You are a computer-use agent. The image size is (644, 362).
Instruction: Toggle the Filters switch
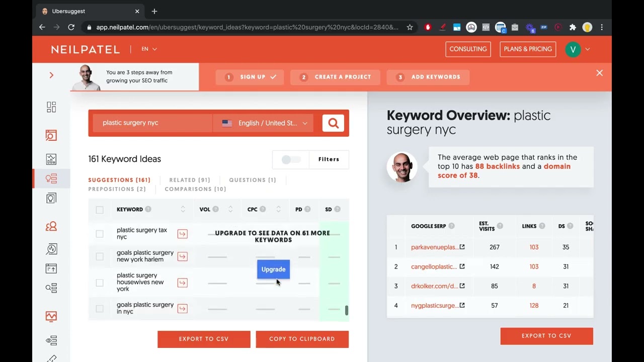tap(291, 159)
